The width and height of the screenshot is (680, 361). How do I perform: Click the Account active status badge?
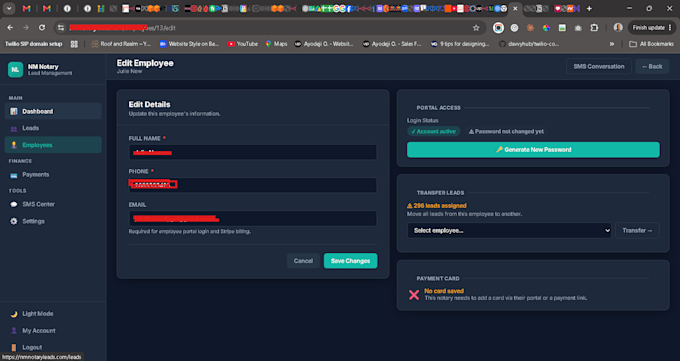point(433,131)
